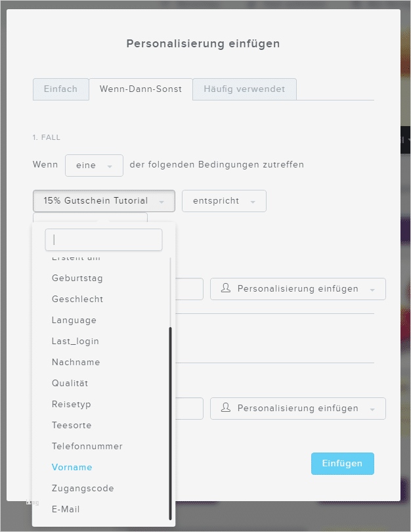Image resolution: width=411 pixels, height=532 pixels.
Task: Select Geschlecht option
Action: (77, 299)
